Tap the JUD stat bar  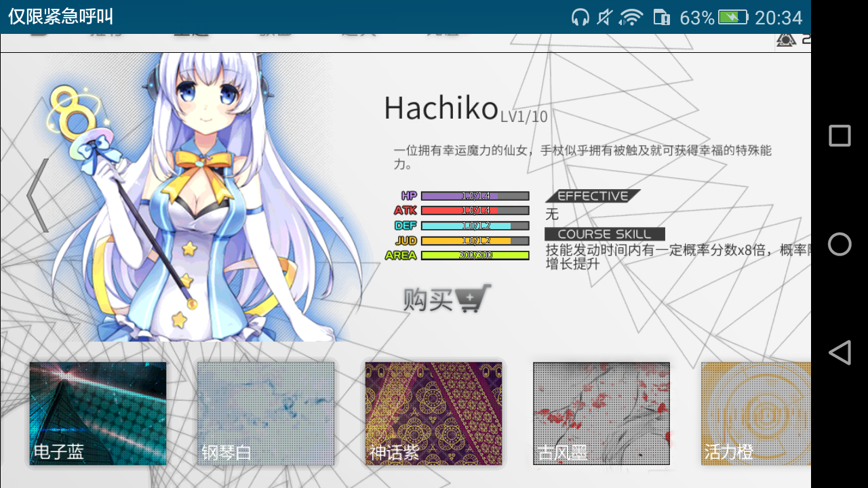tap(475, 241)
